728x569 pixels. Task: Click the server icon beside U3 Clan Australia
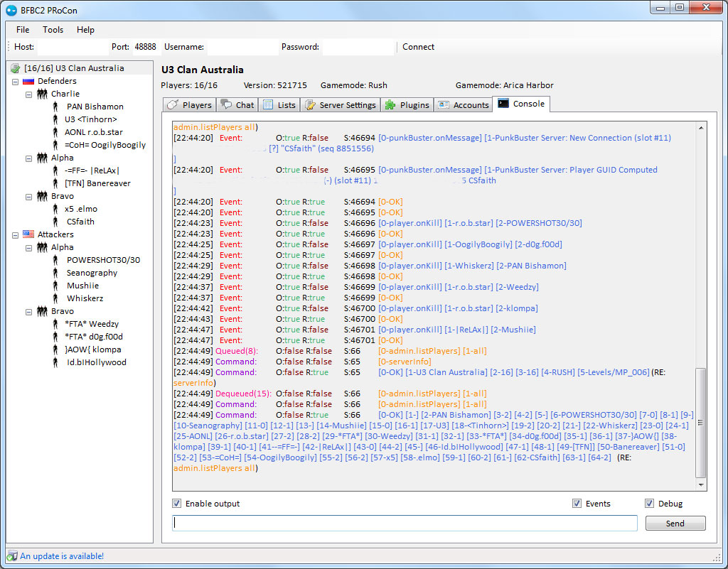[16, 68]
